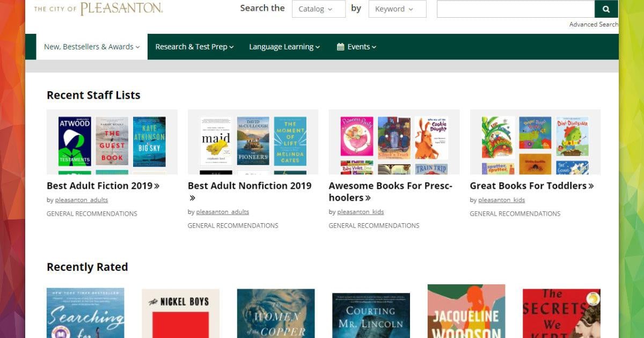
Task: Click inside the catalog search box
Action: 515,9
